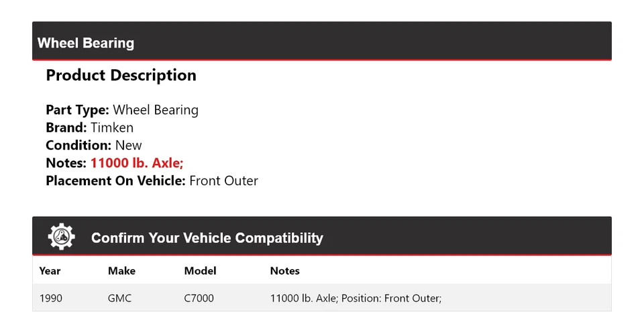The image size is (644, 333).
Task: Click the Product Description heading
Action: click(121, 75)
